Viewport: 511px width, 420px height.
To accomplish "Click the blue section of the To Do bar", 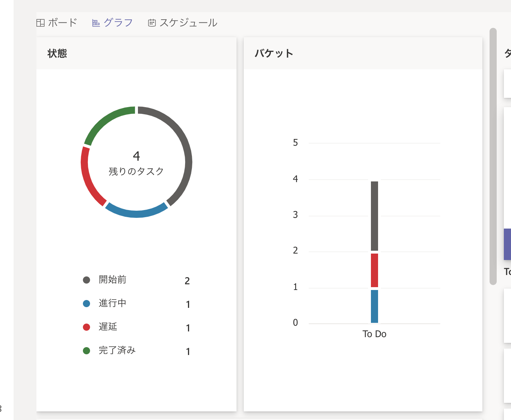I will 374,306.
